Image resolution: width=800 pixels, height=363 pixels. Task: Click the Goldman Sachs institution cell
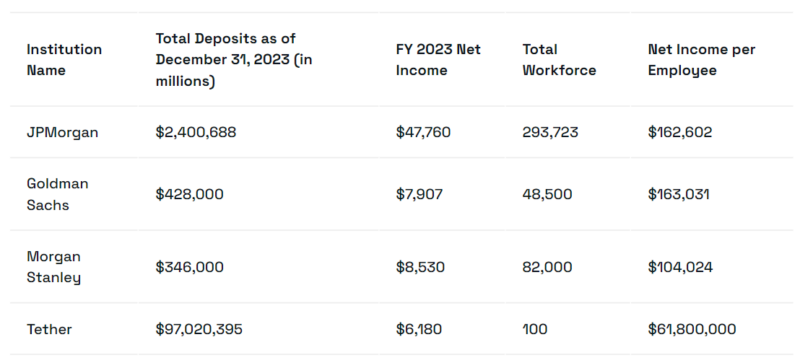(58, 195)
